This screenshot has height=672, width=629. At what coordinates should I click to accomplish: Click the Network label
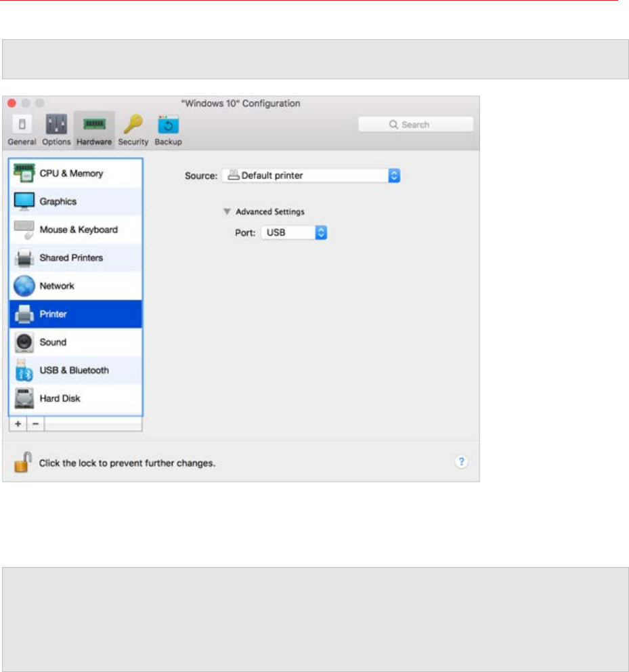pyautogui.click(x=57, y=286)
